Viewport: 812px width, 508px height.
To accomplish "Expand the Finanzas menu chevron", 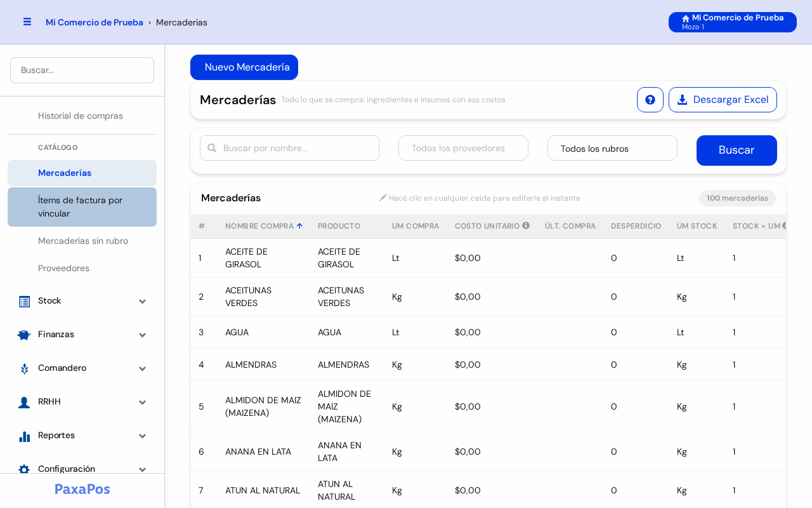I will pyautogui.click(x=143, y=335).
